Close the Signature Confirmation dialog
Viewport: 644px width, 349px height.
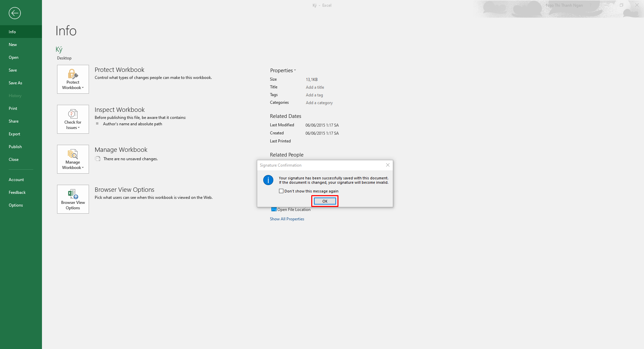tap(388, 165)
